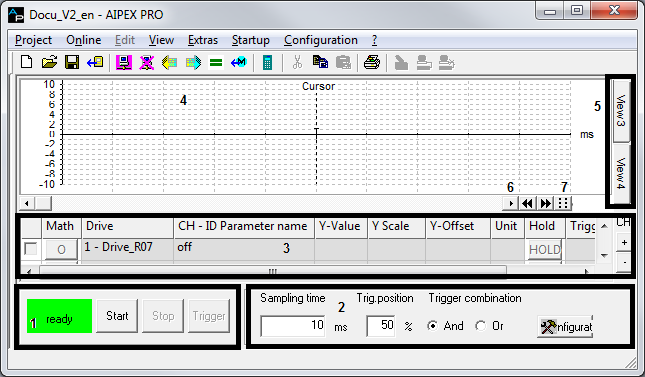Switch to the View4 tab
This screenshot has width=645, height=377.
tap(621, 173)
